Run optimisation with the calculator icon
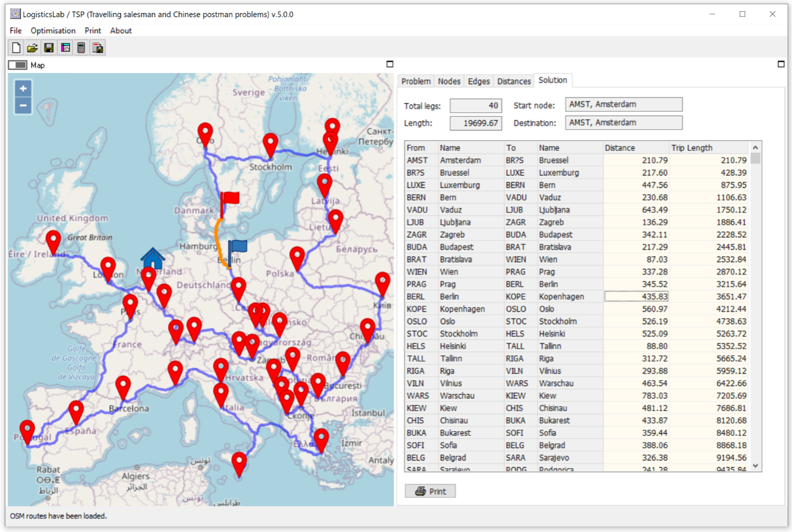This screenshot has height=532, width=793. point(81,48)
